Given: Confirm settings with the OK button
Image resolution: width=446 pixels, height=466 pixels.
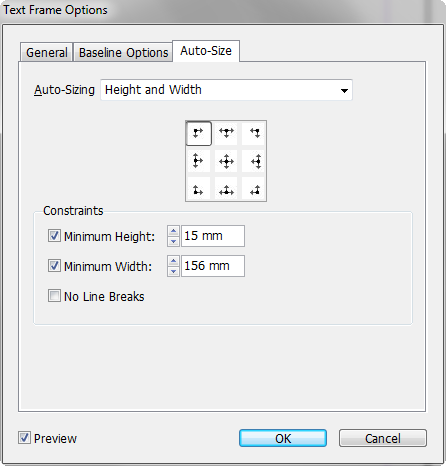Looking at the screenshot, I should pos(283,438).
